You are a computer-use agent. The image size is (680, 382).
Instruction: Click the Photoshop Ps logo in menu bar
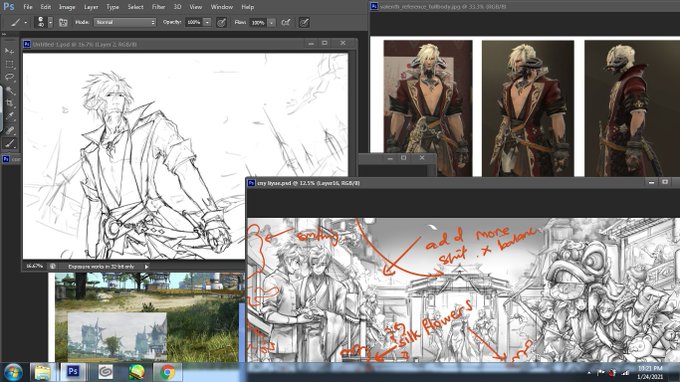pos(9,7)
